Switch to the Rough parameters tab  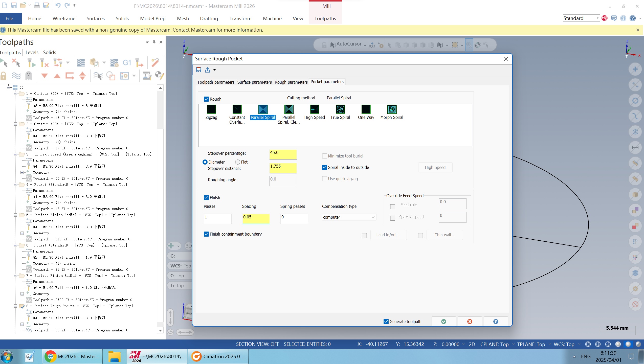coord(291,82)
